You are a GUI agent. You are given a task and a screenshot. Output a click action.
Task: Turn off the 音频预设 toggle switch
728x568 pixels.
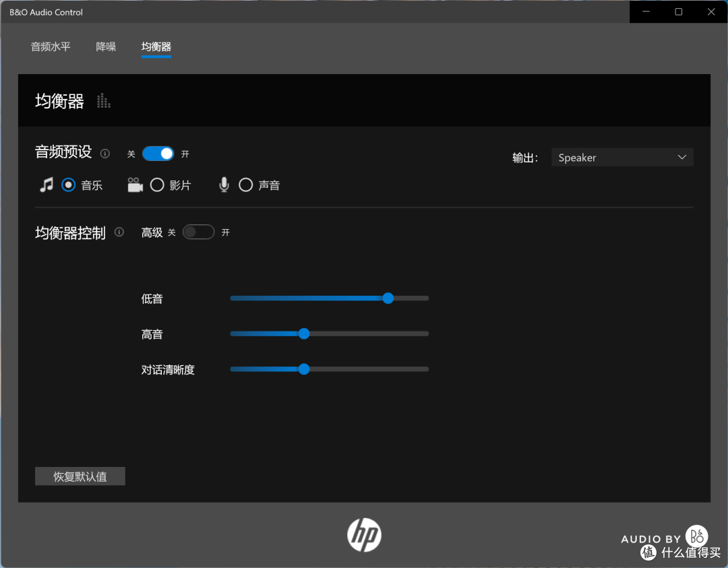tap(158, 154)
